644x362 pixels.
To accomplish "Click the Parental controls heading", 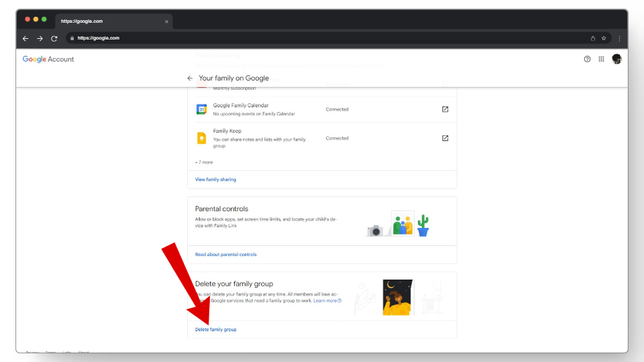I will [x=221, y=209].
